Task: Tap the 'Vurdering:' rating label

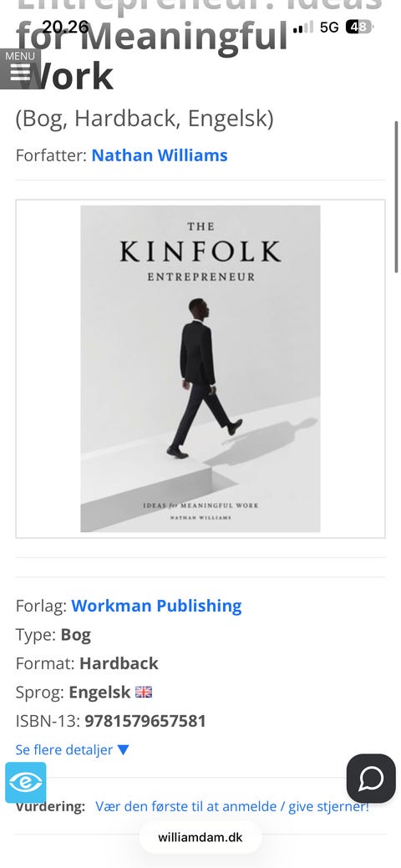Action: click(x=50, y=806)
